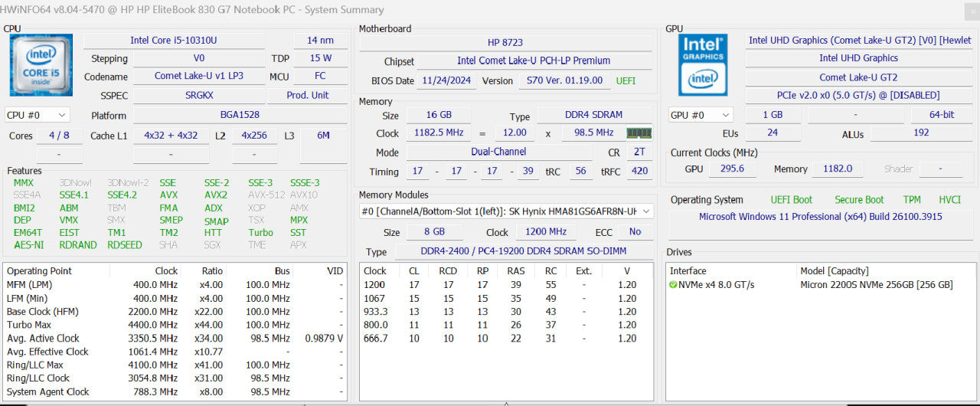
Task: Select the 666.7 memory timing row
Action: click(x=507, y=338)
